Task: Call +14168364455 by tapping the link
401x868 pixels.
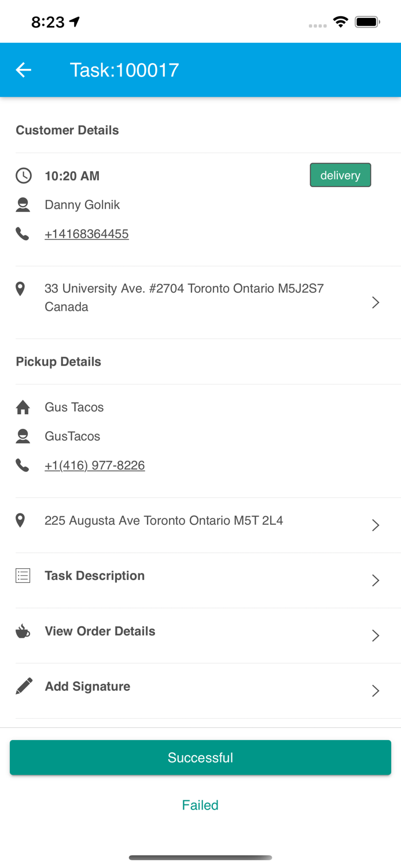Action: coord(87,234)
